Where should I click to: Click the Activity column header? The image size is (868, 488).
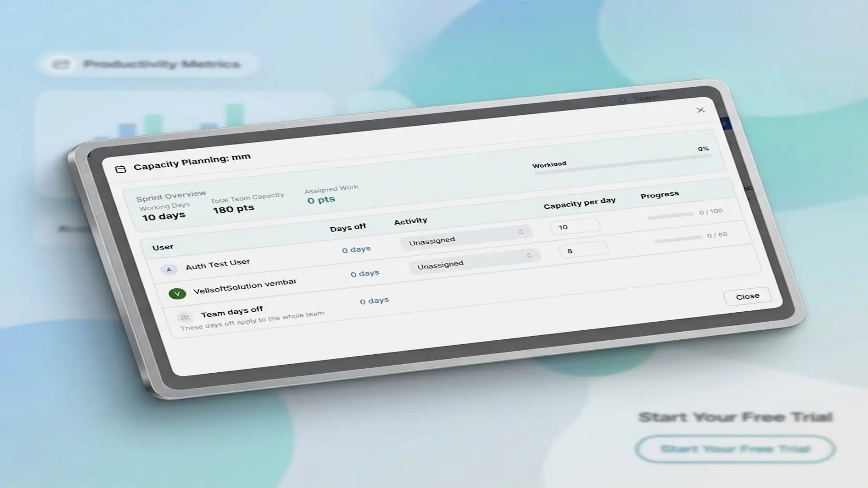(410, 221)
